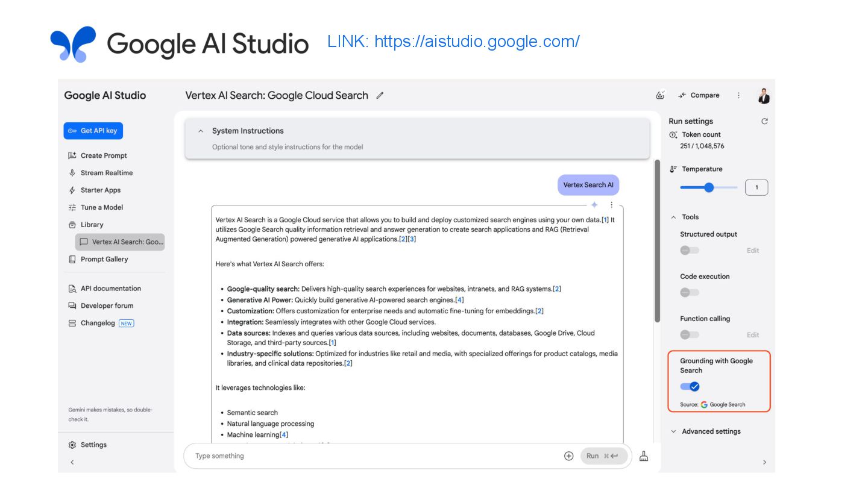
Task: Click the Vertex Search AI message bubble
Action: [x=588, y=185]
